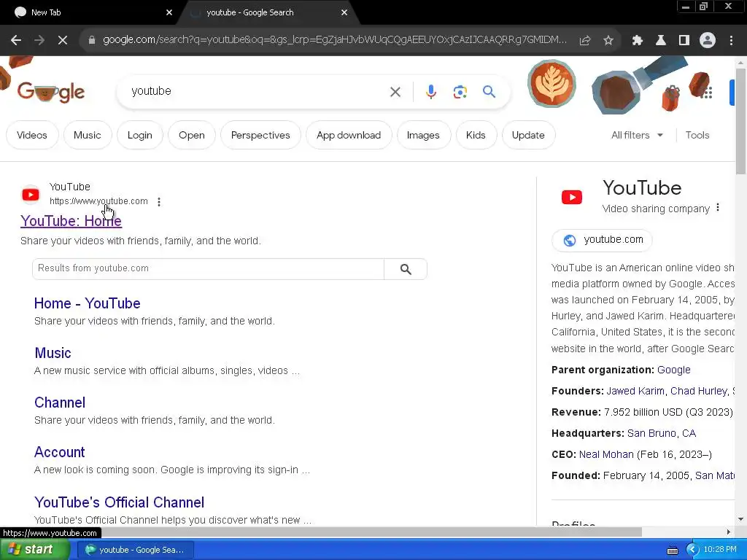
Task: Expand the All filters dropdown
Action: (637, 135)
